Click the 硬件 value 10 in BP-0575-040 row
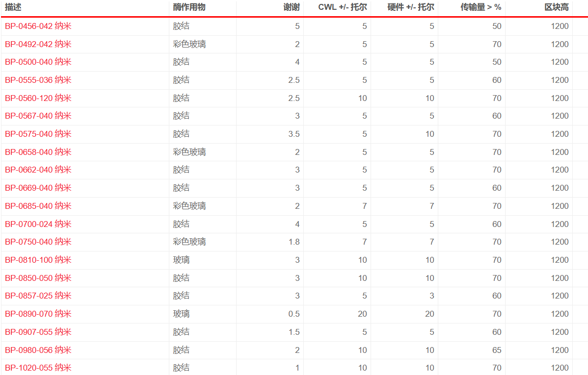 point(430,134)
